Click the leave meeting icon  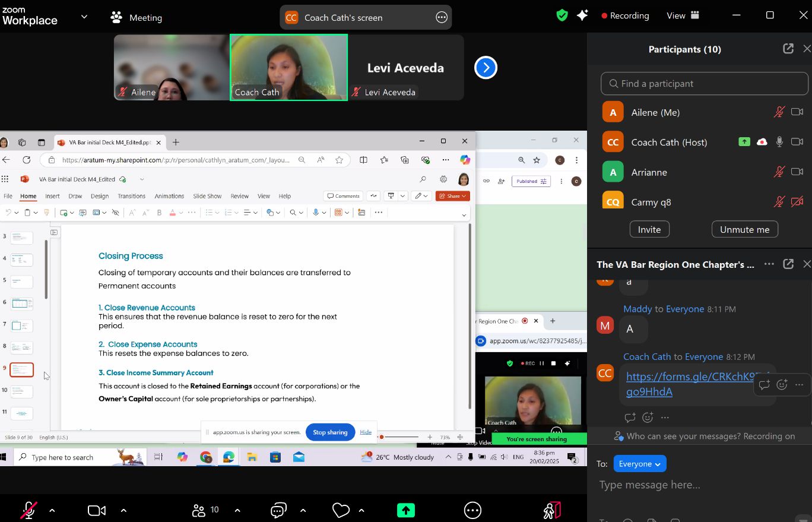pyautogui.click(x=552, y=510)
